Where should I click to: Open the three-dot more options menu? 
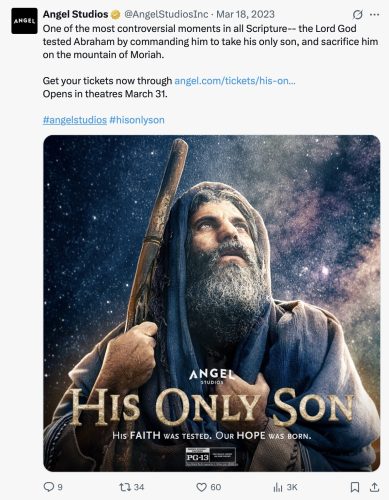pyautogui.click(x=375, y=15)
